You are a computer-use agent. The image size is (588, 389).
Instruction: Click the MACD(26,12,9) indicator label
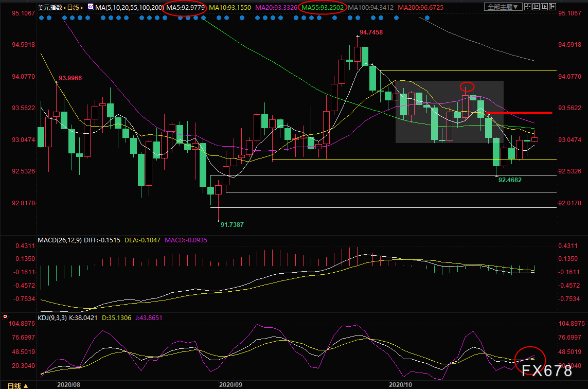coord(60,240)
